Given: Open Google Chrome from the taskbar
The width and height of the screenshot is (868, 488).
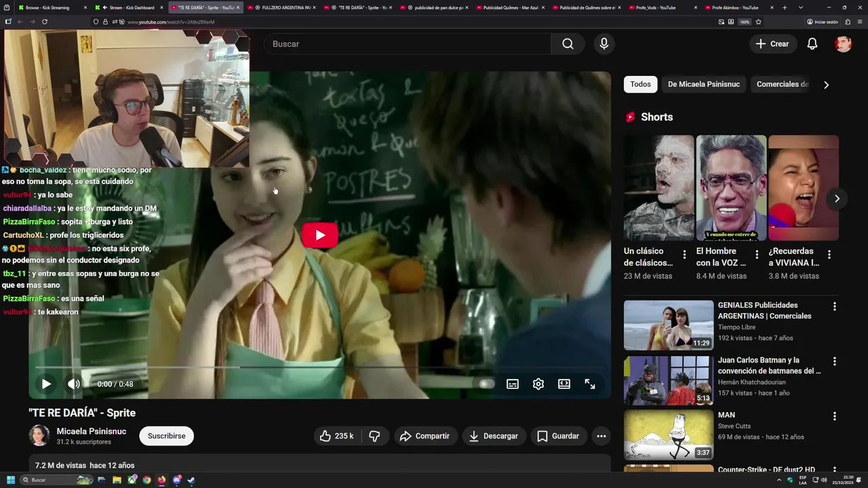Looking at the screenshot, I should [146, 480].
